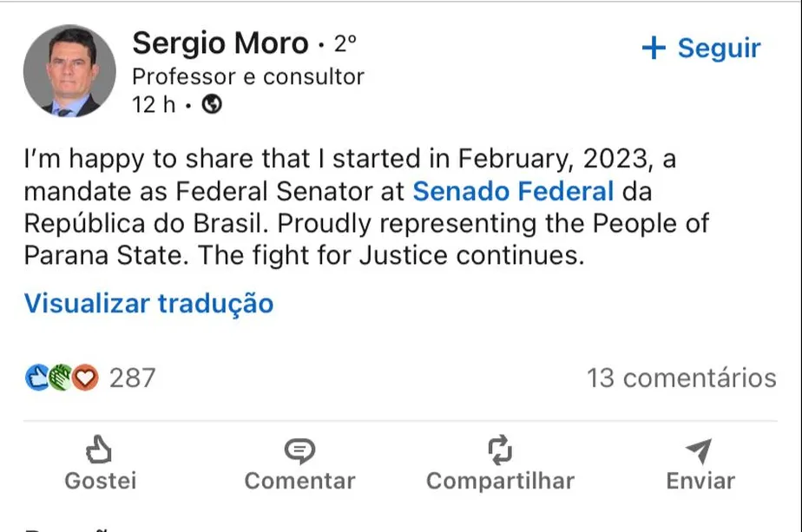Screen dimensions: 802x532
Task: Expand the reactions list via the 287 count
Action: (131, 378)
